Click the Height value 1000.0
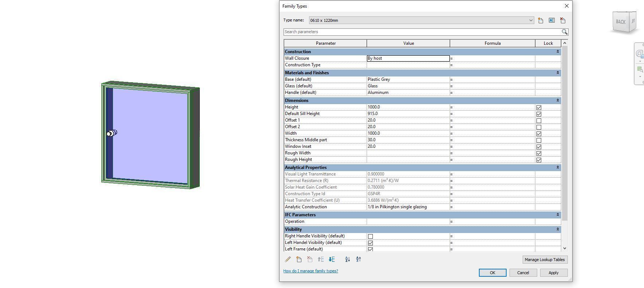 (408, 107)
